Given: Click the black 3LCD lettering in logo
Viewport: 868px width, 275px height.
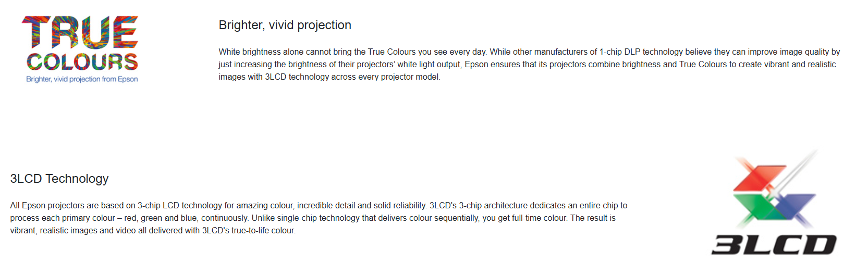Looking at the screenshot, I should [x=774, y=245].
